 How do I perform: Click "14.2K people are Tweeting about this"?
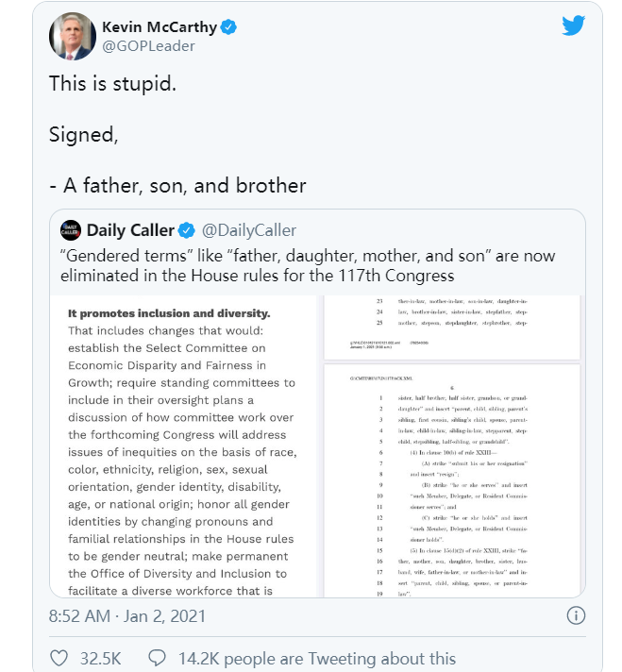(315, 658)
